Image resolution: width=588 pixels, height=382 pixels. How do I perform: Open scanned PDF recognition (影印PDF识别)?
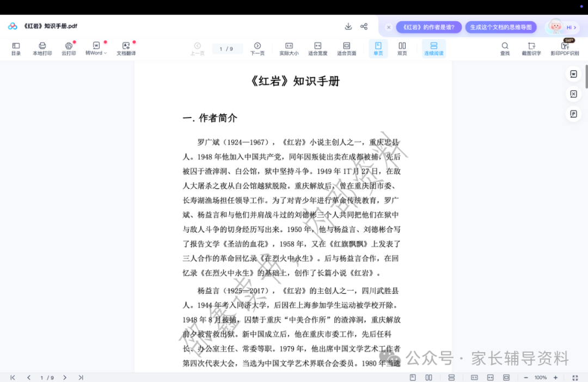pyautogui.click(x=565, y=49)
